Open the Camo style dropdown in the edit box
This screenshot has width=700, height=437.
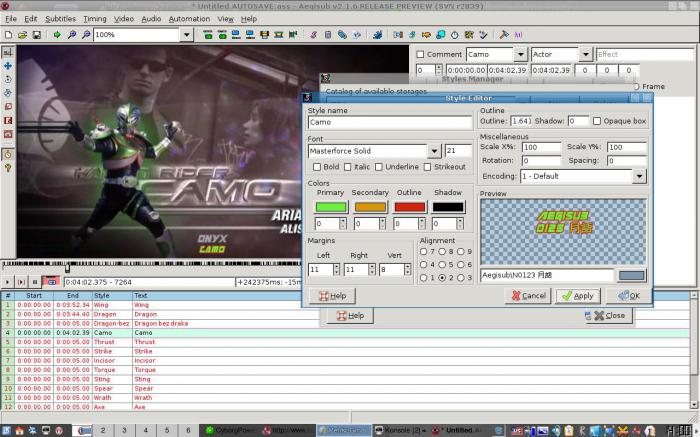click(521, 54)
